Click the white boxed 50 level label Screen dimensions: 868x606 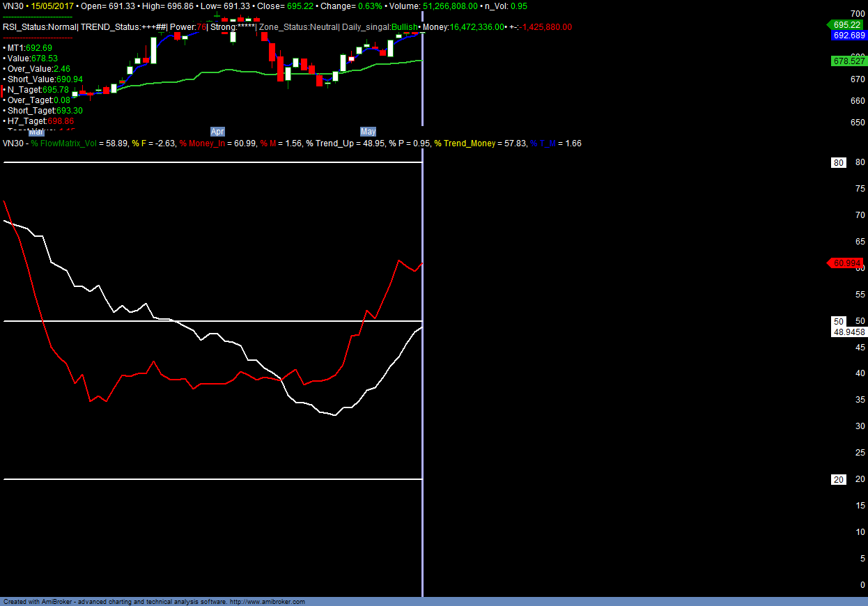pos(839,321)
